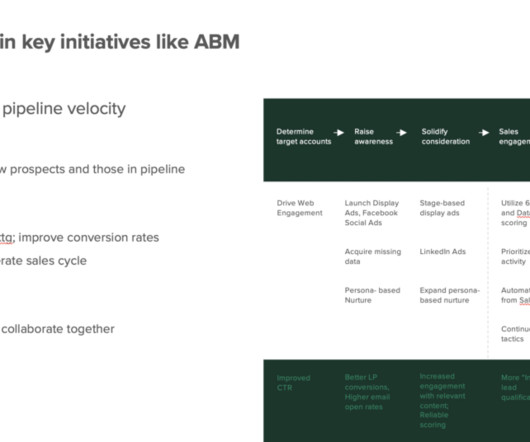Select the 'collaborate together' text
The height and width of the screenshot is (442, 530).
click(58, 329)
